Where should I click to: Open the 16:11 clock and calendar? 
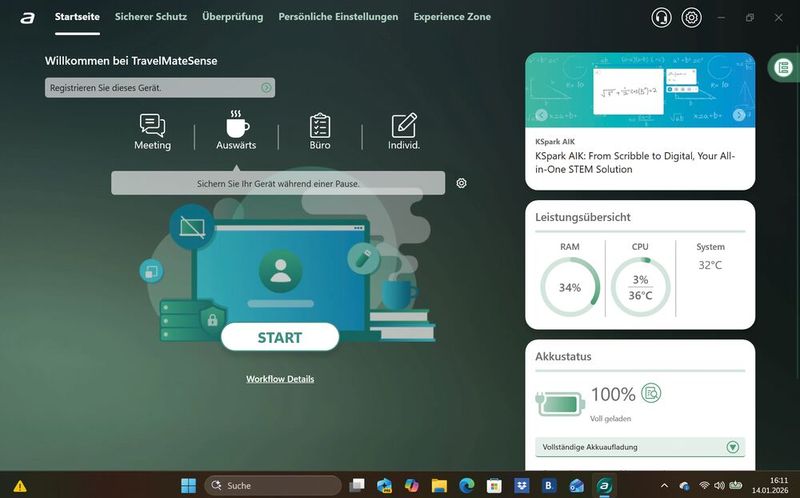(x=770, y=486)
